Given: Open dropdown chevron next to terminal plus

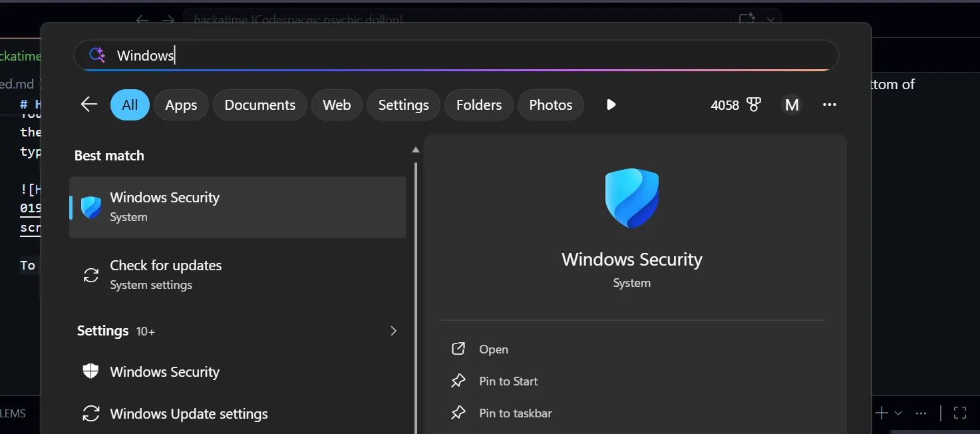Looking at the screenshot, I should [898, 413].
